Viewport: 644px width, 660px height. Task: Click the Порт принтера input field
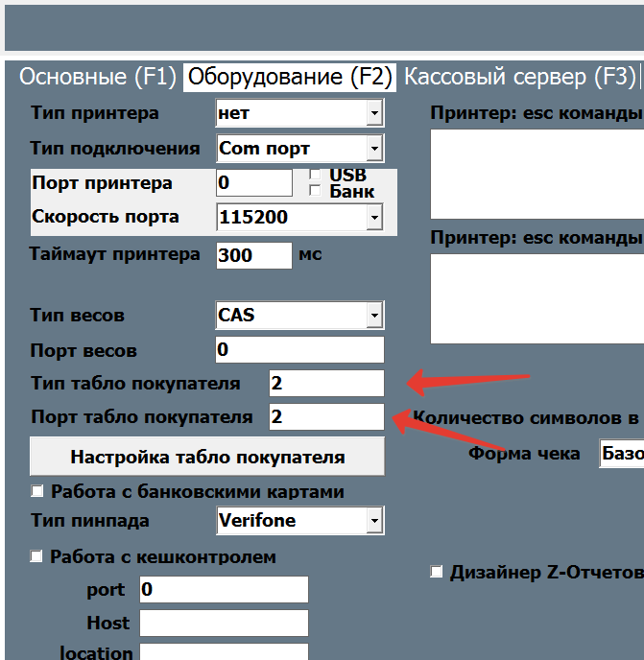(x=253, y=183)
